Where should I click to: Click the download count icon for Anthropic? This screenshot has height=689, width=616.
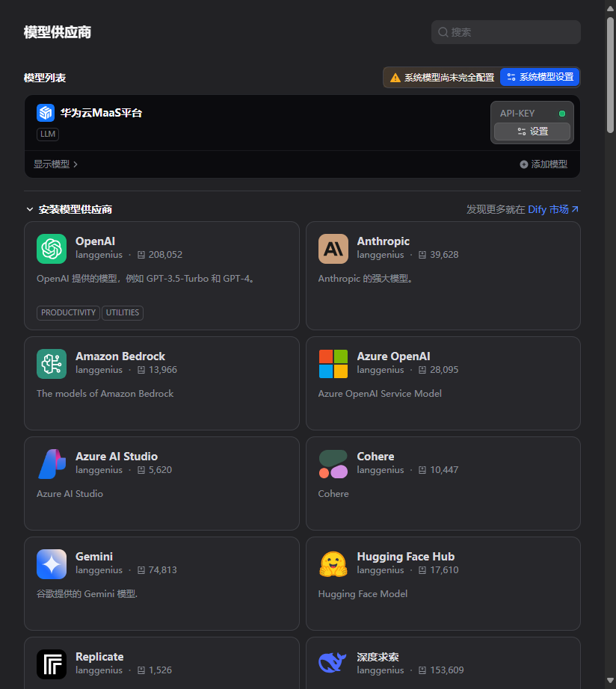(x=422, y=255)
